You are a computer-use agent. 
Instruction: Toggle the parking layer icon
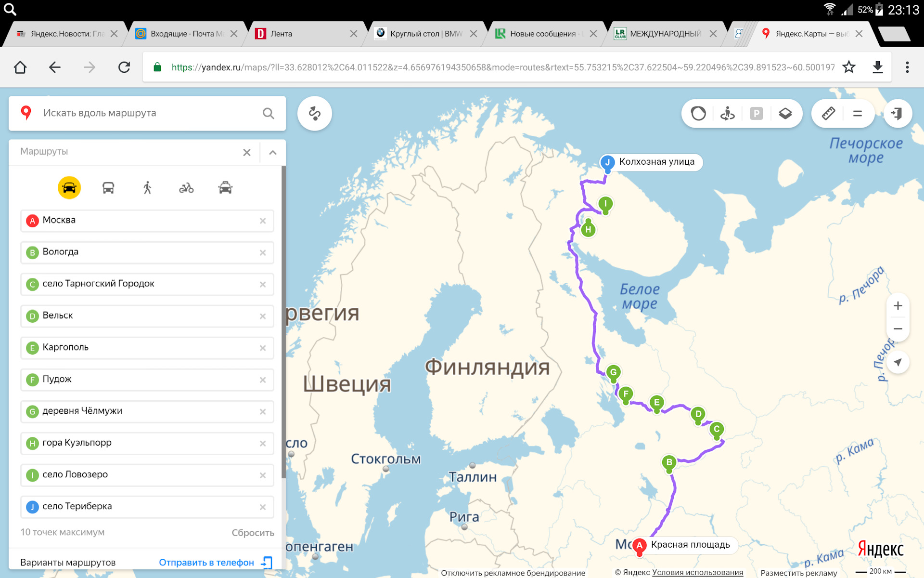pyautogui.click(x=757, y=114)
